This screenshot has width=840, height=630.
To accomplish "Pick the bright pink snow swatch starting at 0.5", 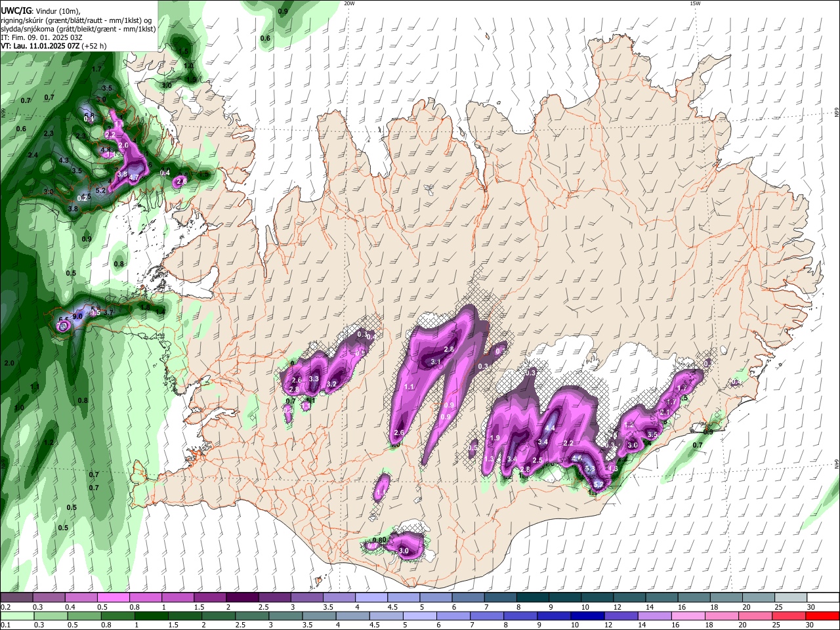I will click(x=113, y=598).
